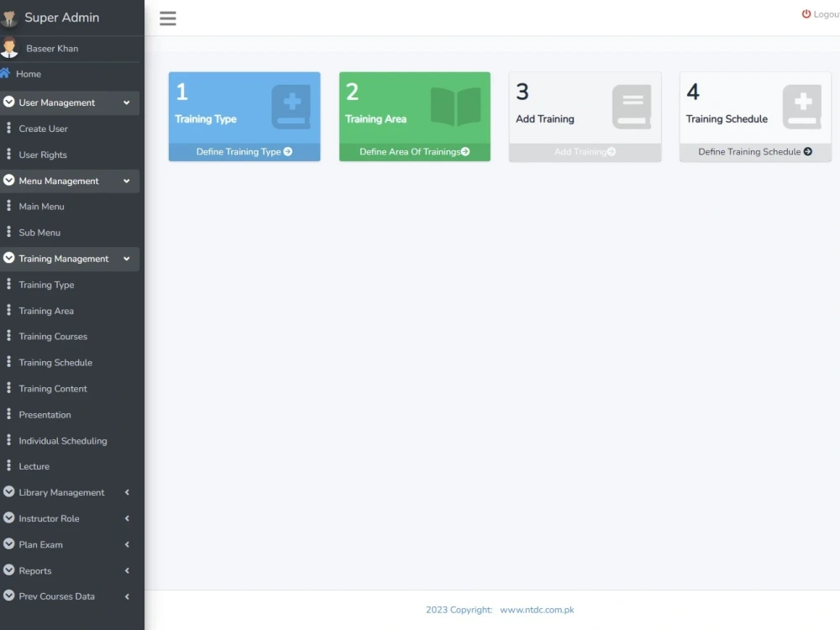Expand Instructor Role with its arrow
Viewport: 840px width, 630px height.
[127, 518]
